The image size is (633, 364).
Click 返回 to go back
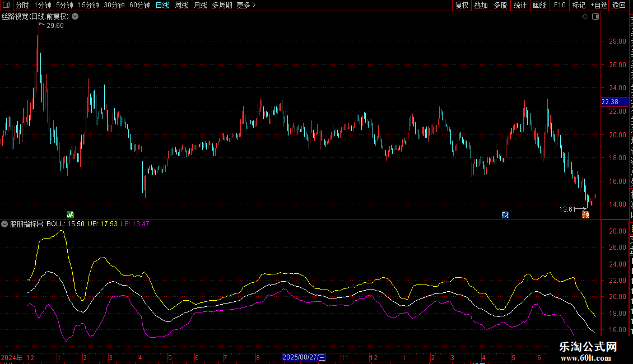coord(618,5)
